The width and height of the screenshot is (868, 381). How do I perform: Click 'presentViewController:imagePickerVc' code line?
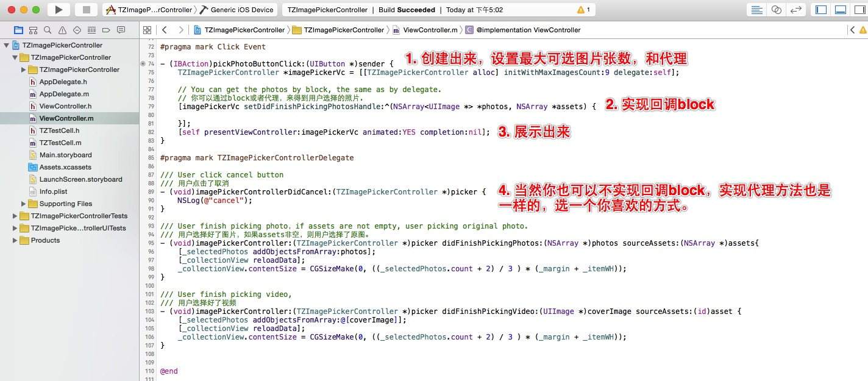[334, 132]
